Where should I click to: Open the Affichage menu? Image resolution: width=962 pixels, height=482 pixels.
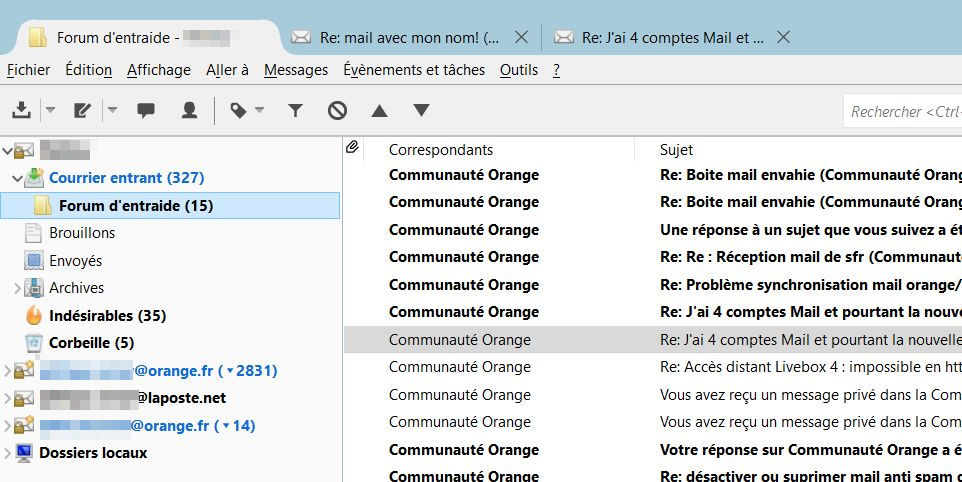(158, 70)
